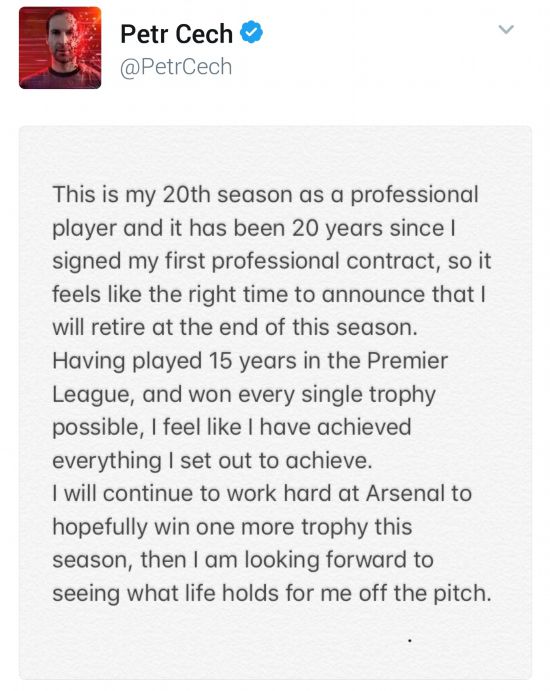Tap the "League, and won every single trophy" line
The image size is (550, 691).
(244, 394)
